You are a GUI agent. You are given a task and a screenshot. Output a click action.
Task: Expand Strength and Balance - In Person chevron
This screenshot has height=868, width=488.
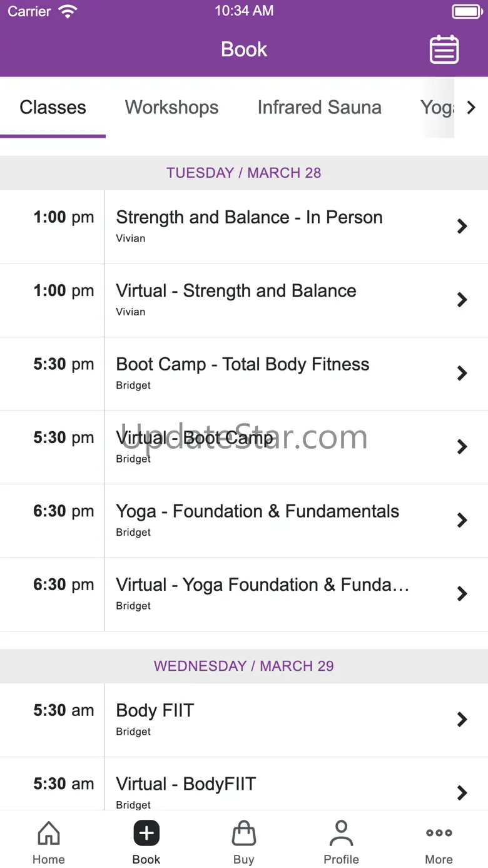pos(462,227)
